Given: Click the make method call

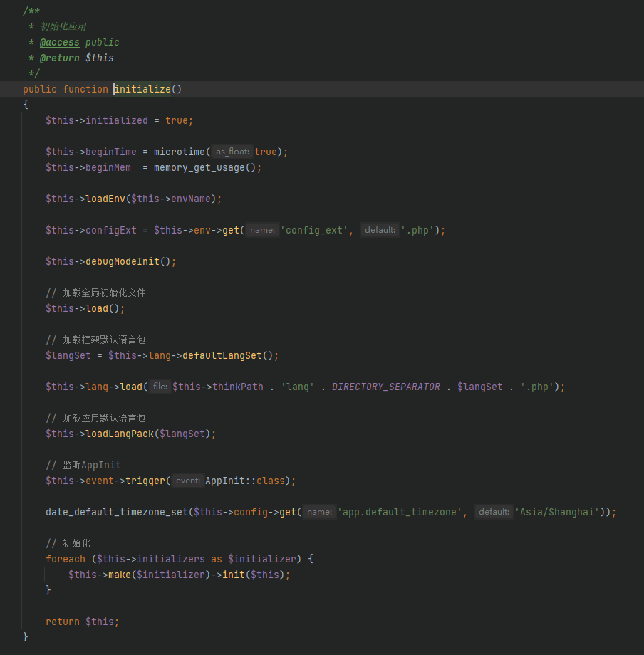Looking at the screenshot, I should [x=120, y=575].
